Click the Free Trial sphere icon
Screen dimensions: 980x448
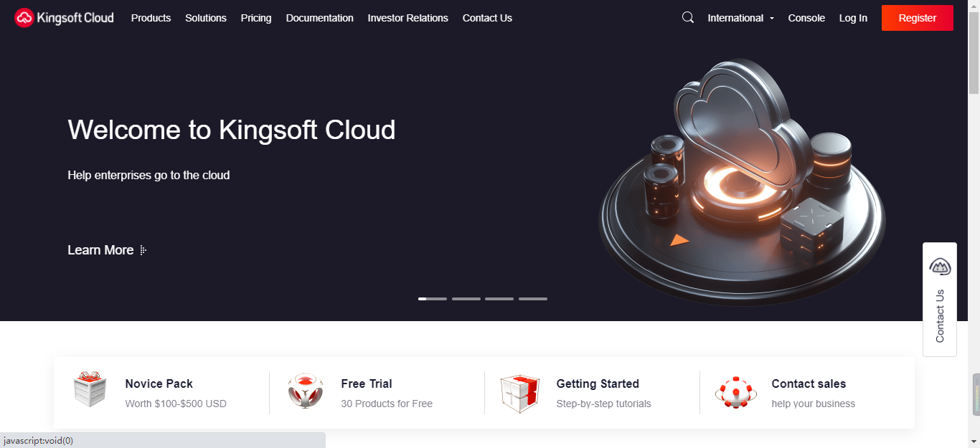point(305,391)
